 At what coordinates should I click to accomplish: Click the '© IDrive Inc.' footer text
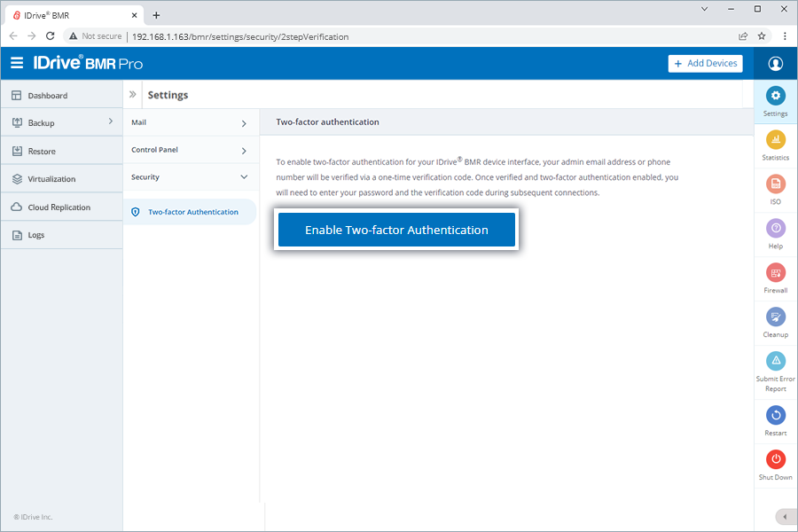point(33,517)
